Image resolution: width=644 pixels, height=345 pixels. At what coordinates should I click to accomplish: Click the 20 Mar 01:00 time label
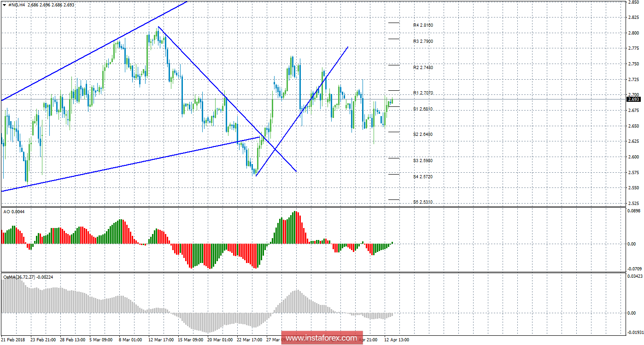coord(220,340)
